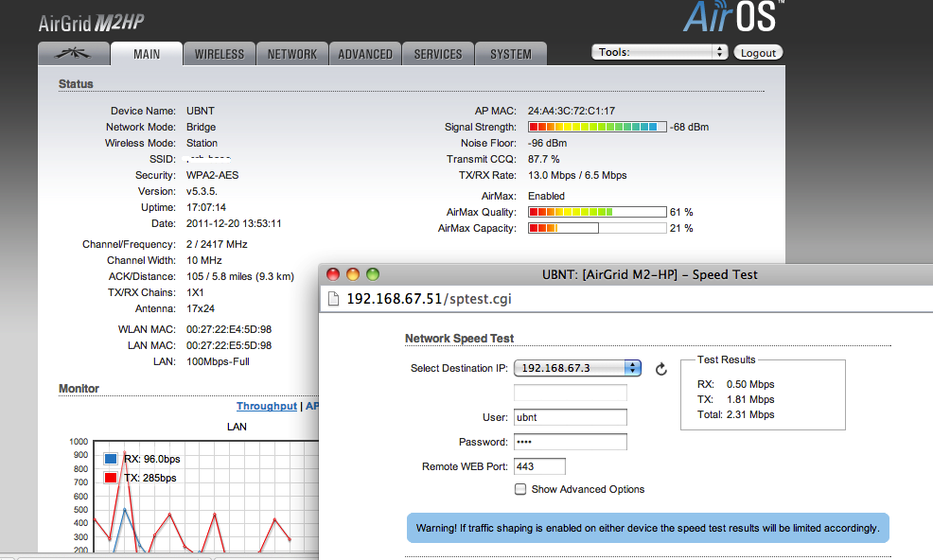Image resolution: width=933 pixels, height=560 pixels.
Task: Expand the Tools dropdown
Action: 660,52
